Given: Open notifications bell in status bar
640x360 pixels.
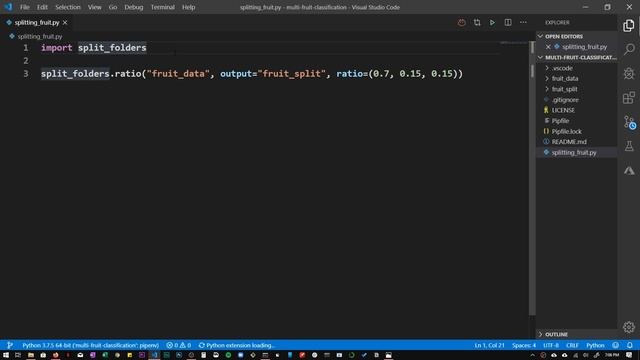Looking at the screenshot, I should coord(630,345).
